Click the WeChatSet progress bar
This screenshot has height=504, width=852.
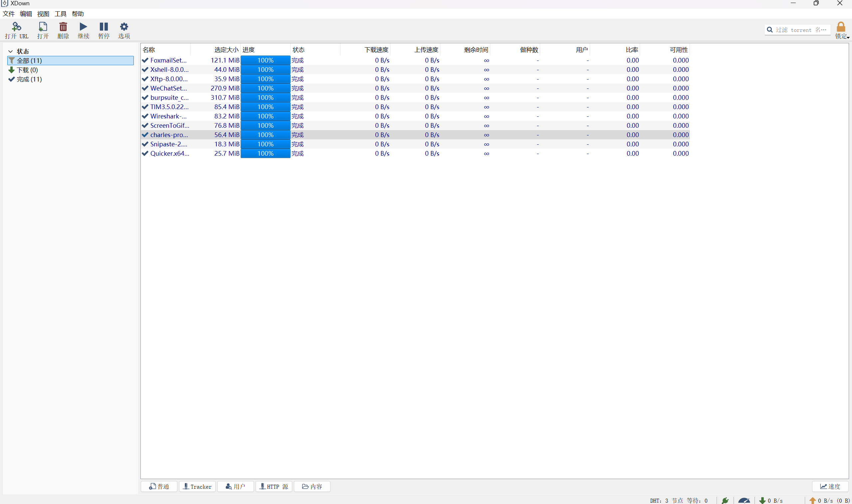pyautogui.click(x=265, y=88)
